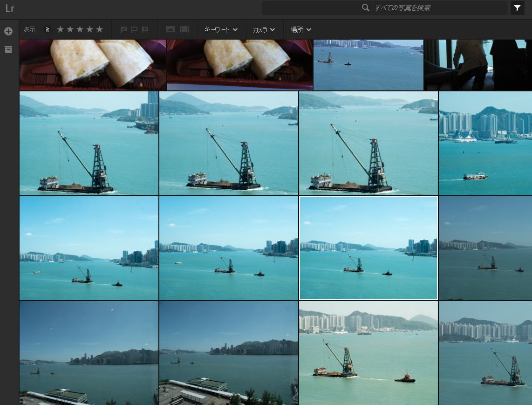
Task: Filter to show photos only
Action: (x=171, y=29)
